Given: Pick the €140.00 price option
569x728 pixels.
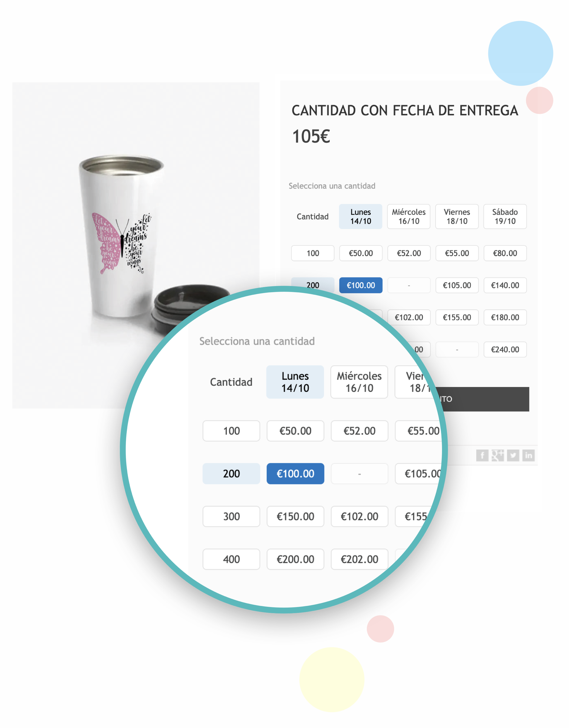Looking at the screenshot, I should [x=505, y=285].
